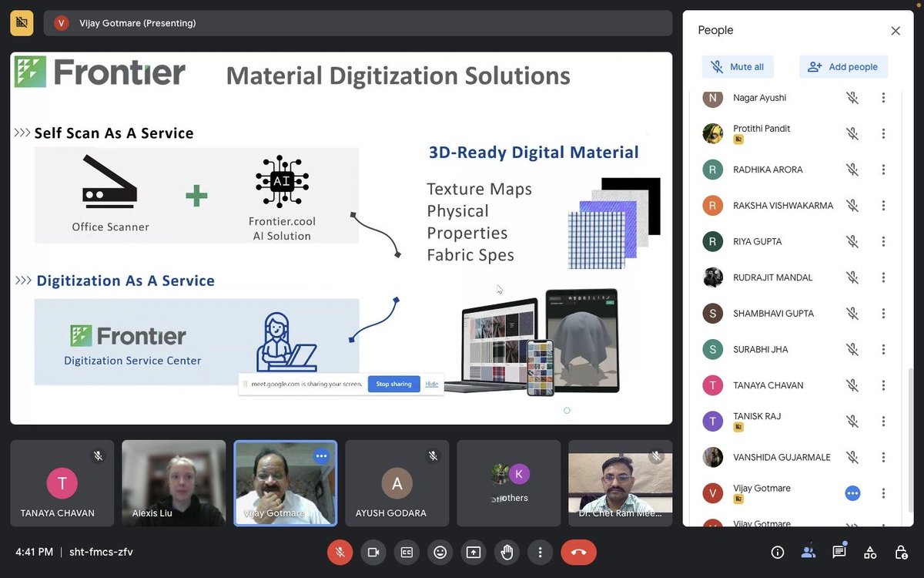924x578 pixels.
Task: Click VANSHIDA GUJARMALE's muted mic icon
Action: coord(852,457)
